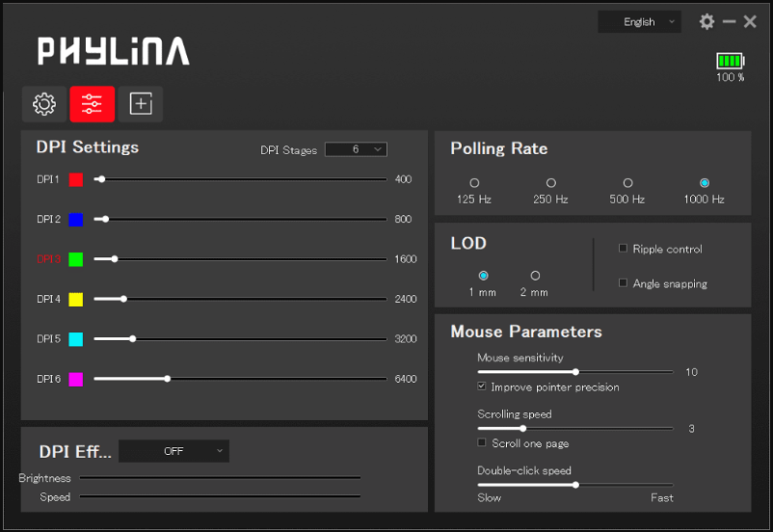The width and height of the screenshot is (773, 532).
Task: Select 500 Hz polling rate
Action: click(627, 183)
